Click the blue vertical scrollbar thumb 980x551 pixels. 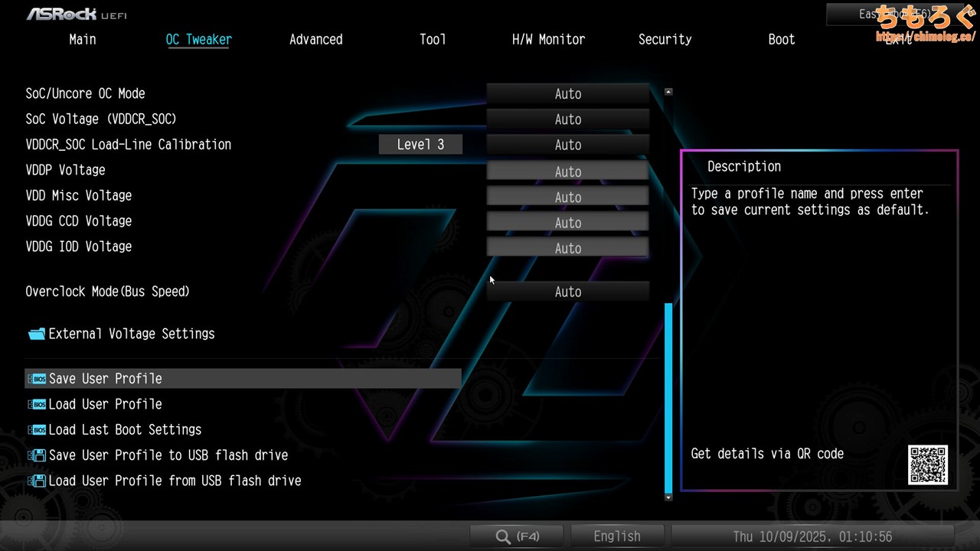(668, 396)
